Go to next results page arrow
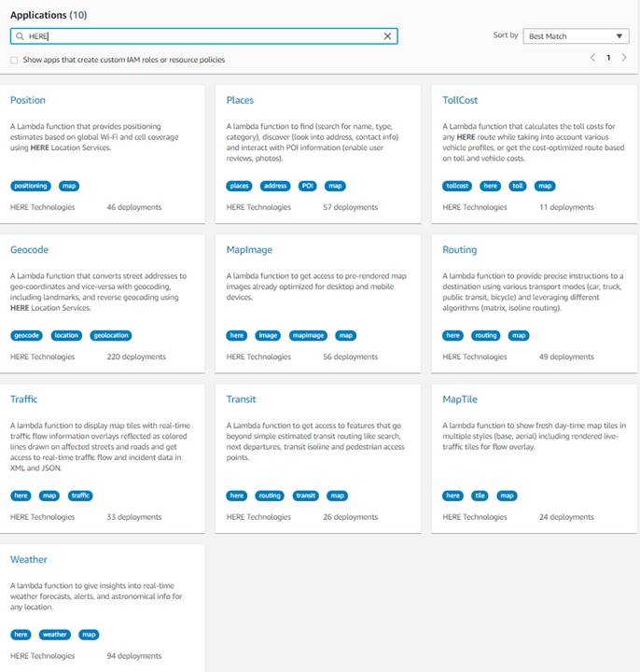Image resolution: width=640 pixels, height=672 pixels. tap(624, 58)
